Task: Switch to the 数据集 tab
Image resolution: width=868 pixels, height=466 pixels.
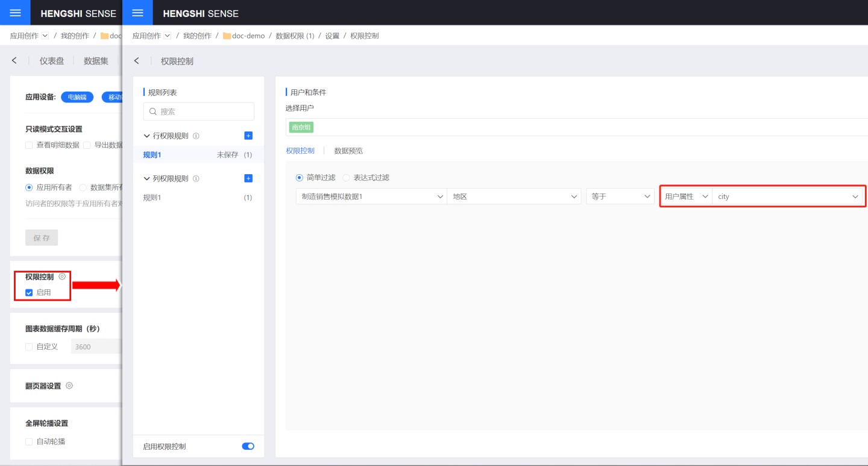Action: point(96,61)
